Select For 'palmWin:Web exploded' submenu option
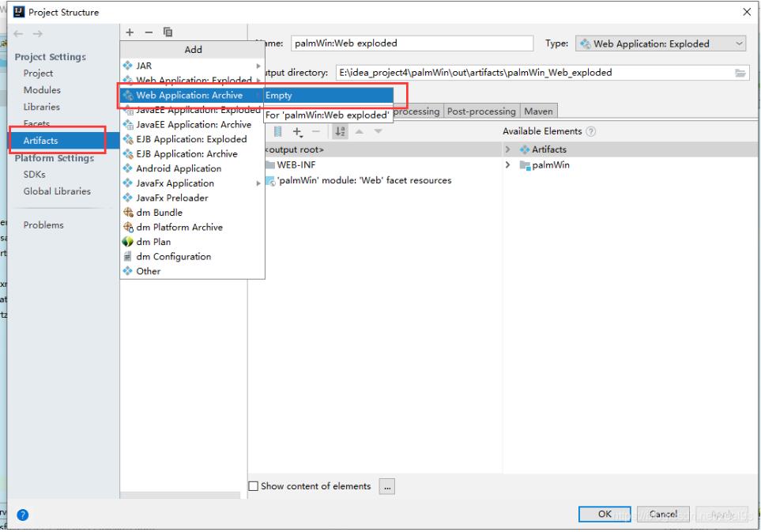 click(328, 115)
